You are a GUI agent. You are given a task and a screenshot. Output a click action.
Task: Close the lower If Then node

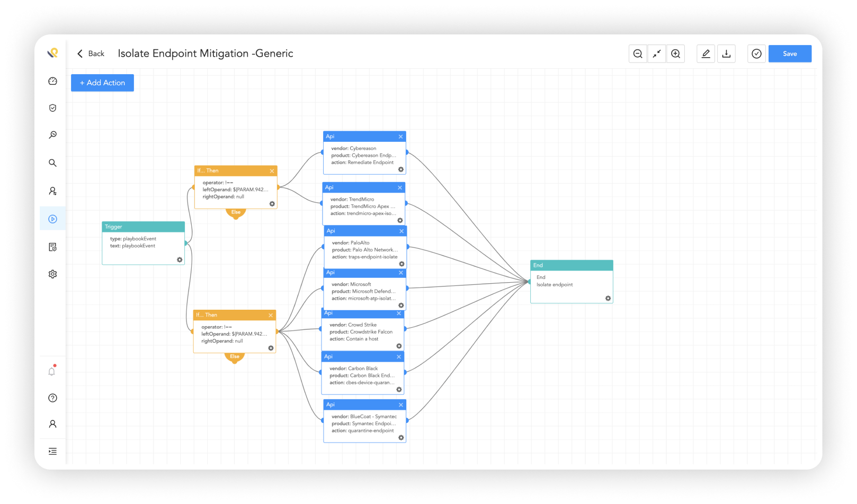pos(271,315)
